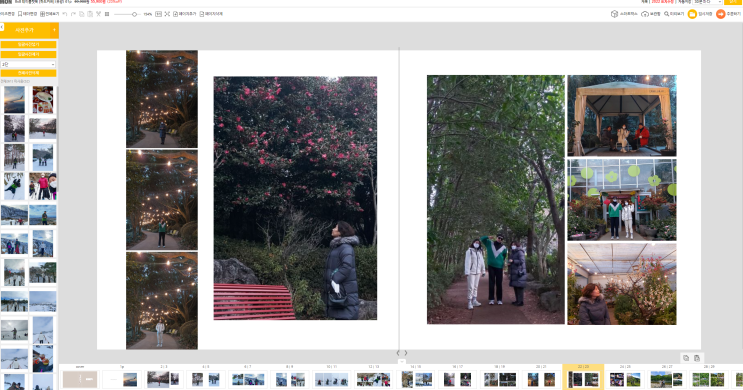Screen dimensions: 743x390
Task: Click the yellow button at the top-right corner
Action: (733, 2)
